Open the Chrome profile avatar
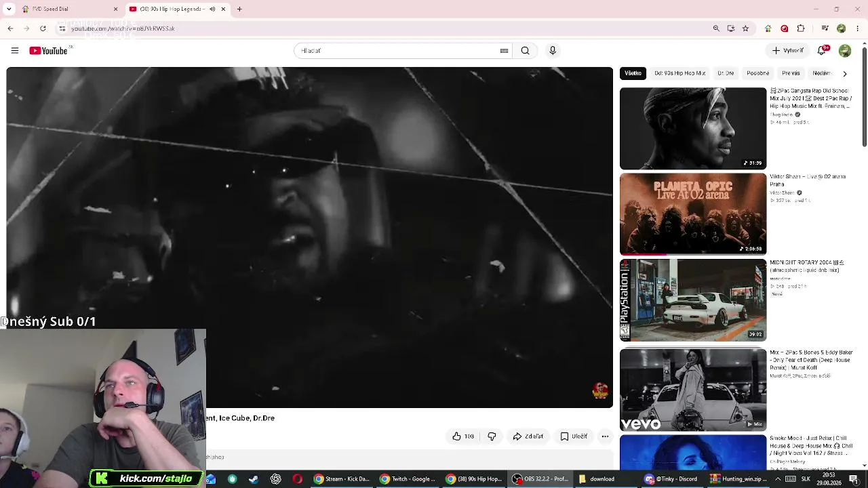This screenshot has height=488, width=868. pos(841,28)
